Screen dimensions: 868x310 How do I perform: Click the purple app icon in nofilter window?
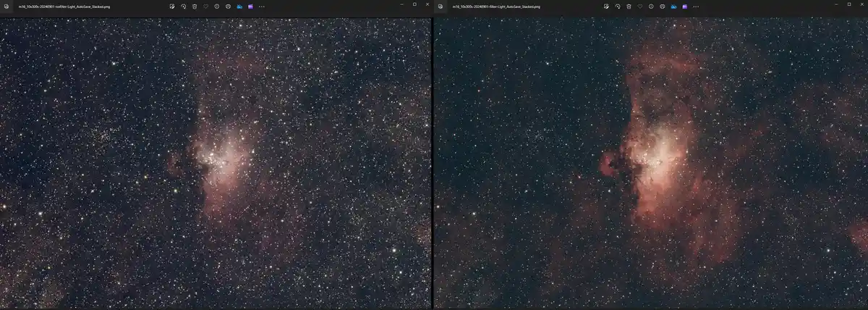pos(250,7)
